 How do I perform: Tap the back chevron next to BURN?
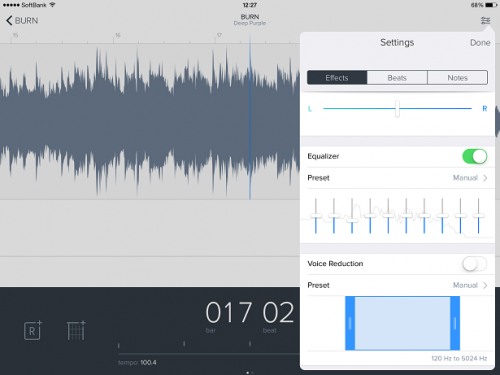pyautogui.click(x=9, y=21)
